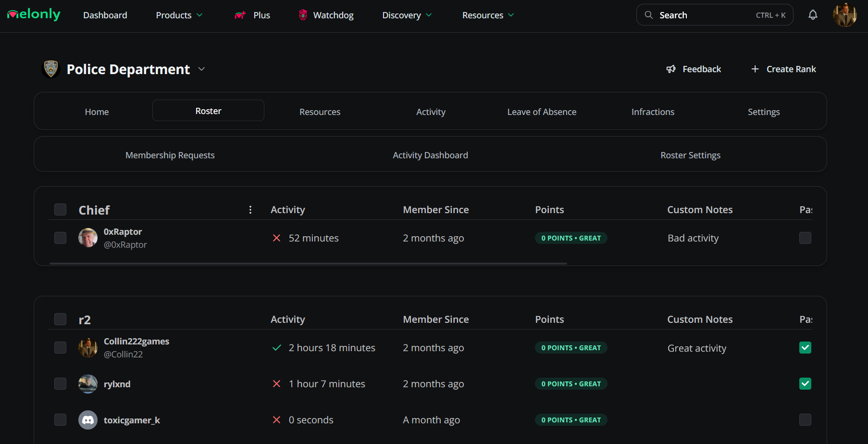
Task: Click the Watchdog icon in navbar
Action: pos(303,15)
